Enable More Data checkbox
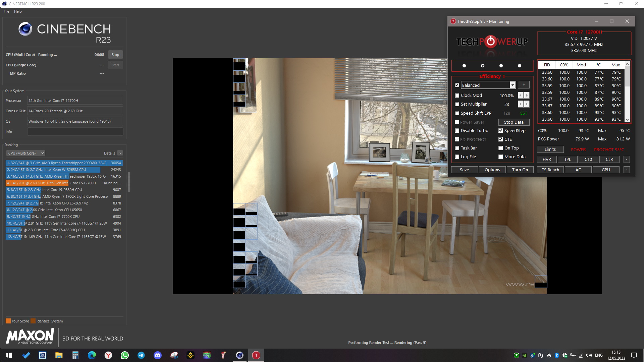The image size is (644, 362). coord(500,157)
